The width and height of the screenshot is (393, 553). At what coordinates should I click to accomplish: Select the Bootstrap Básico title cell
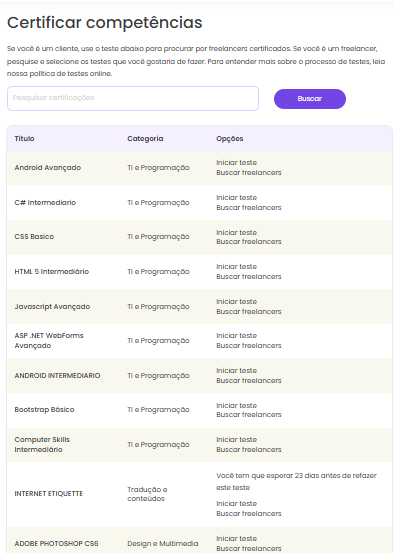point(44,409)
